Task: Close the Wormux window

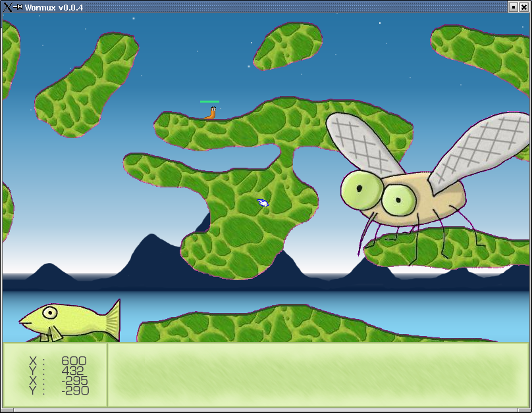Action: point(524,7)
